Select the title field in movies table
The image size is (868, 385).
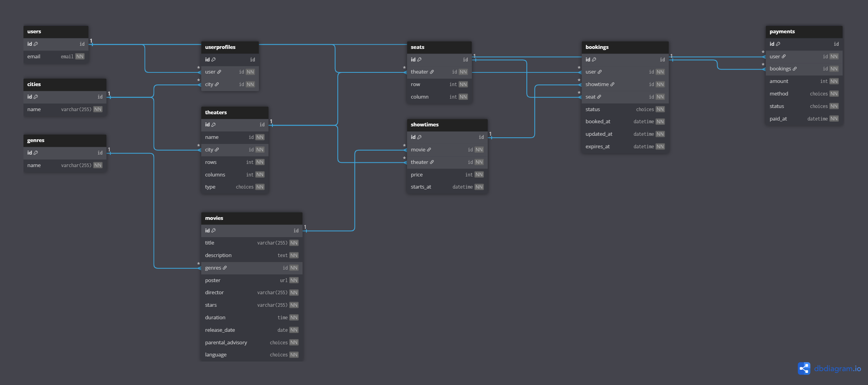(x=252, y=243)
